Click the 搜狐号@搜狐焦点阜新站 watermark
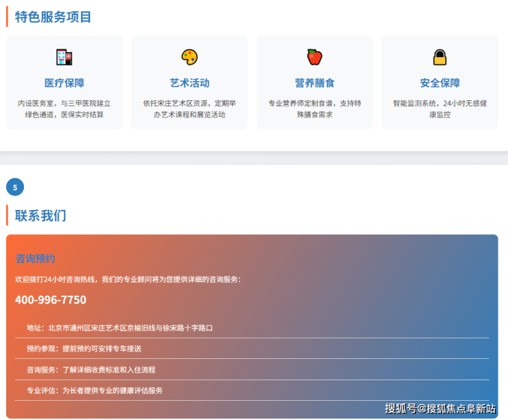 (x=439, y=408)
